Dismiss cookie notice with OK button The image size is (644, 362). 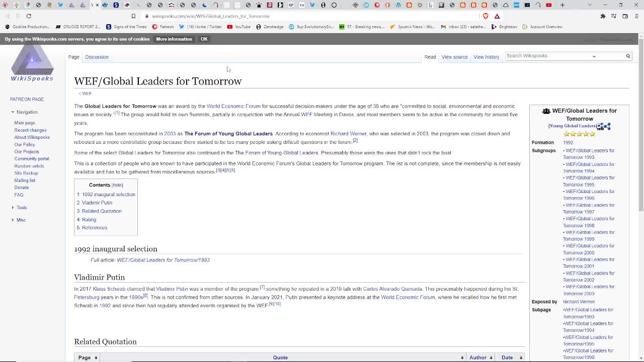click(x=204, y=39)
